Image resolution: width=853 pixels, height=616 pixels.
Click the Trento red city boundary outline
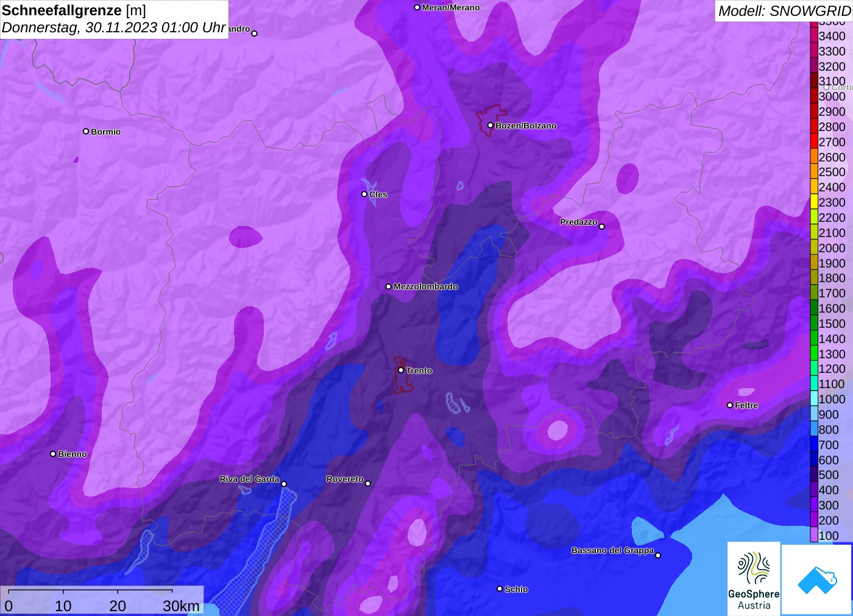click(402, 375)
